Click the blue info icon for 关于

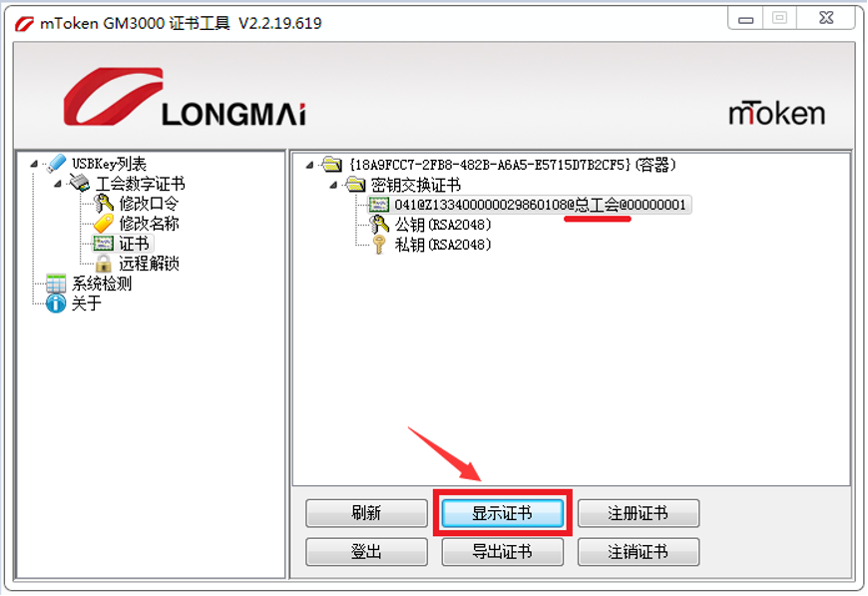(x=56, y=302)
